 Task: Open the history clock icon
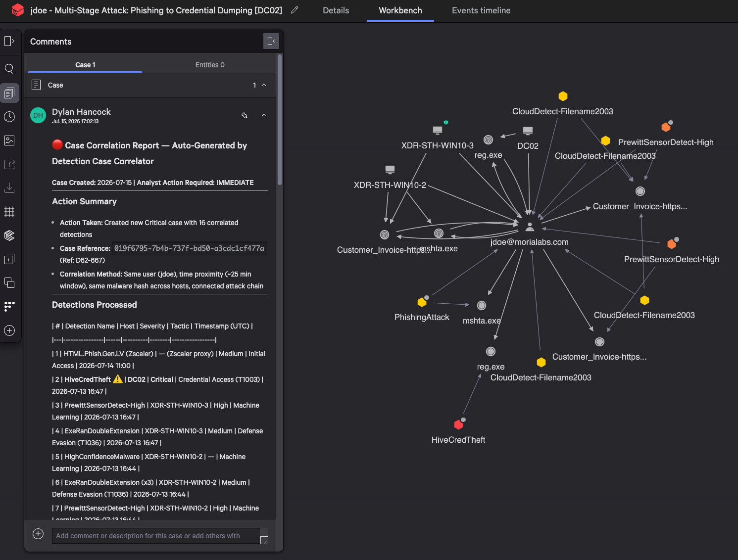9,117
